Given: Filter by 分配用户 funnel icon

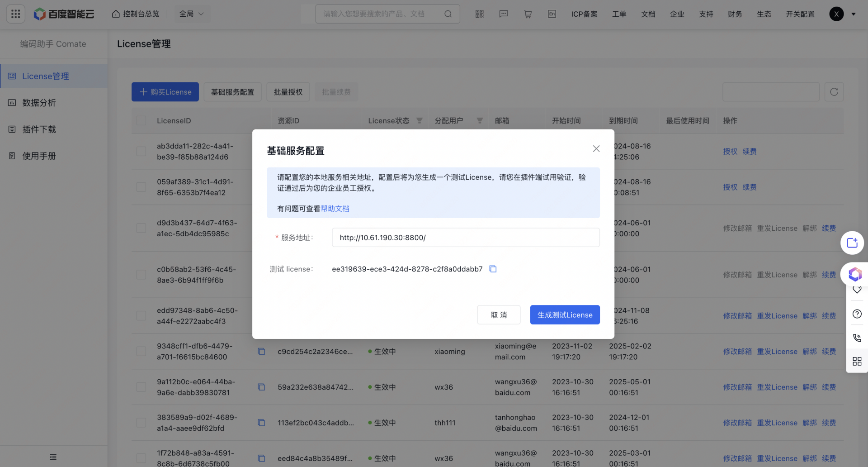Looking at the screenshot, I should 480,121.
